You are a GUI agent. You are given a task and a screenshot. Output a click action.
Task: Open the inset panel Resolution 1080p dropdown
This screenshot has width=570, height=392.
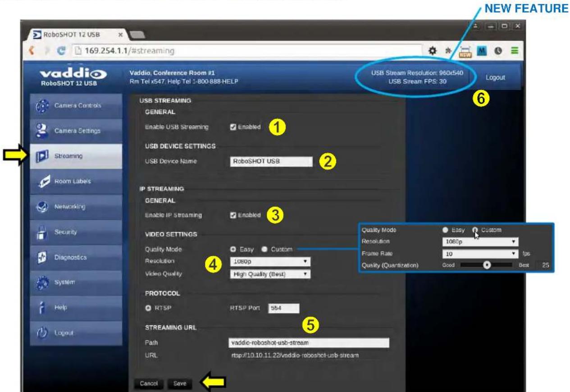point(480,242)
